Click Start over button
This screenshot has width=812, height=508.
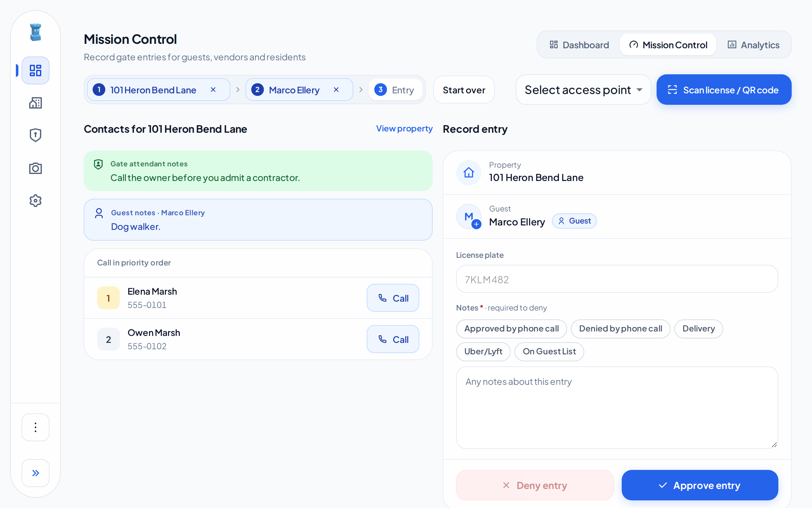pyautogui.click(x=464, y=90)
